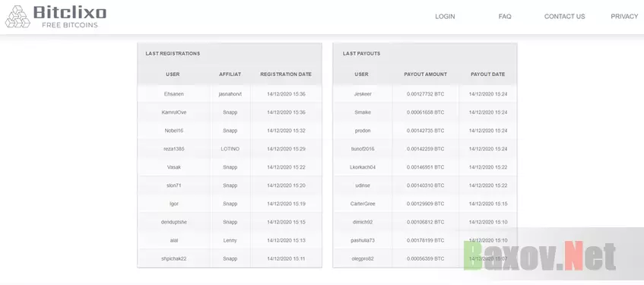Select payout user Lkorkach04

point(363,167)
